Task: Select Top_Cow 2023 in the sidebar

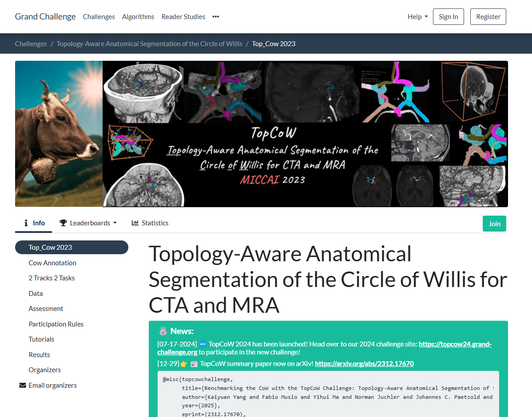Action: (71, 248)
